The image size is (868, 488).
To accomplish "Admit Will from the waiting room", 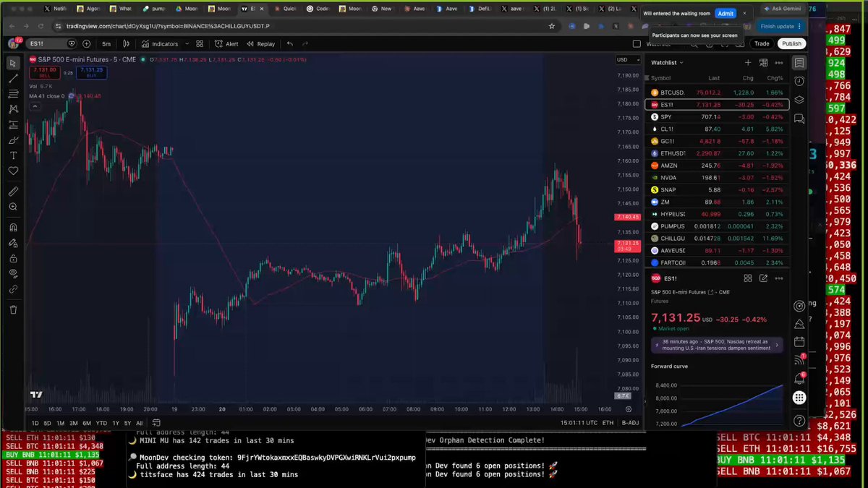I will tap(725, 13).
